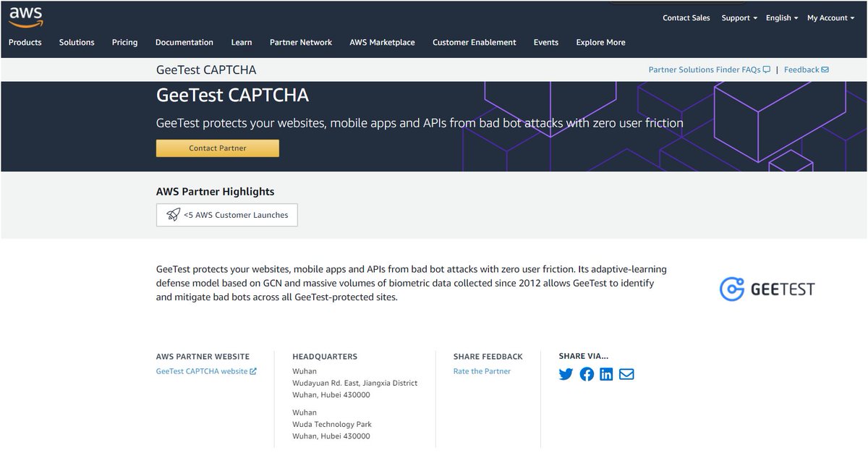Click the GeeTest logo image
The image size is (868, 466).
pyautogui.click(x=767, y=289)
